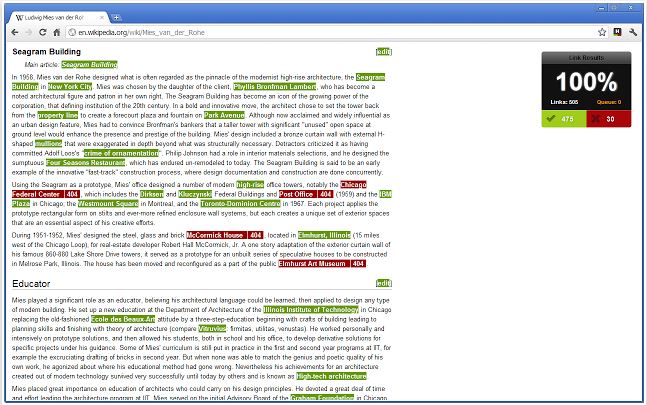Open the Toronto-Dominion Centre link

241,203
